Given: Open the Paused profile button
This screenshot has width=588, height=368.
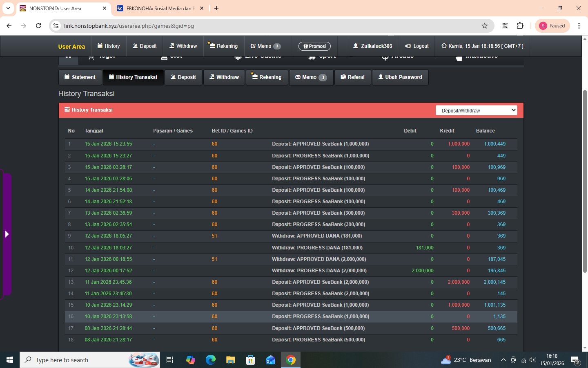Looking at the screenshot, I should 552,26.
